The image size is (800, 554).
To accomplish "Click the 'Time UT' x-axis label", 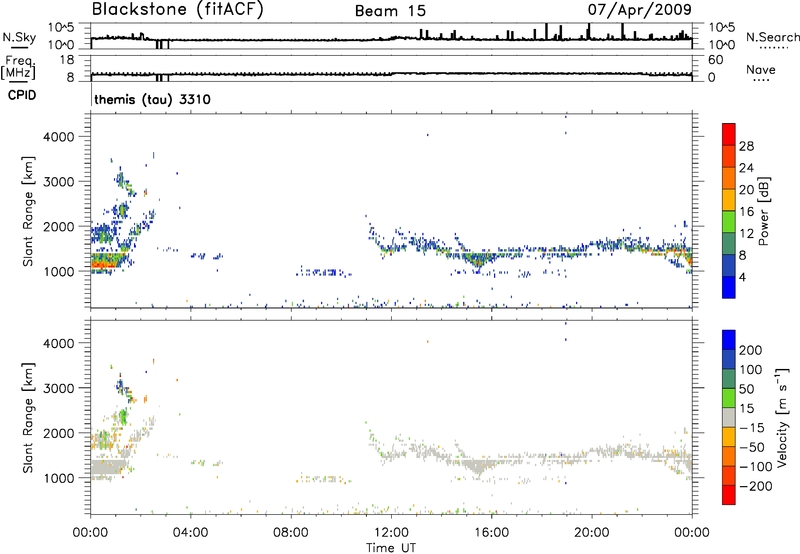I will coord(391,548).
